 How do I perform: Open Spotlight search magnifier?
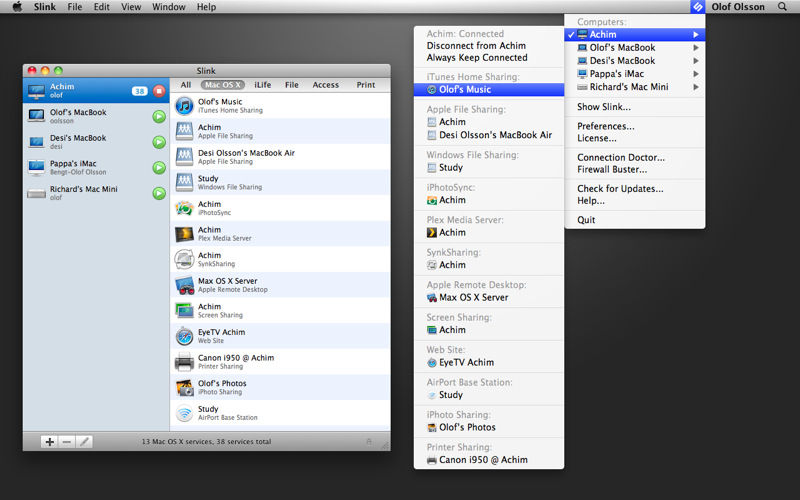(x=782, y=7)
